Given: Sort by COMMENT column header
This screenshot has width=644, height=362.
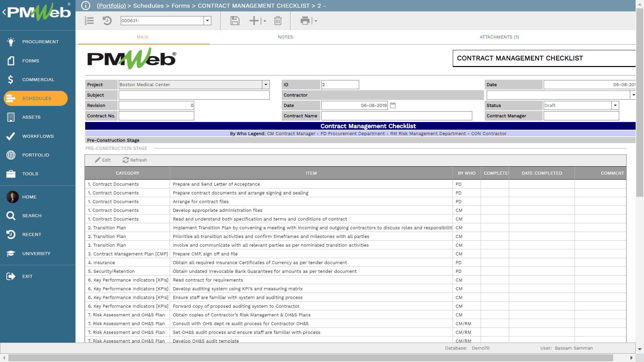Looking at the screenshot, I should [x=600, y=173].
